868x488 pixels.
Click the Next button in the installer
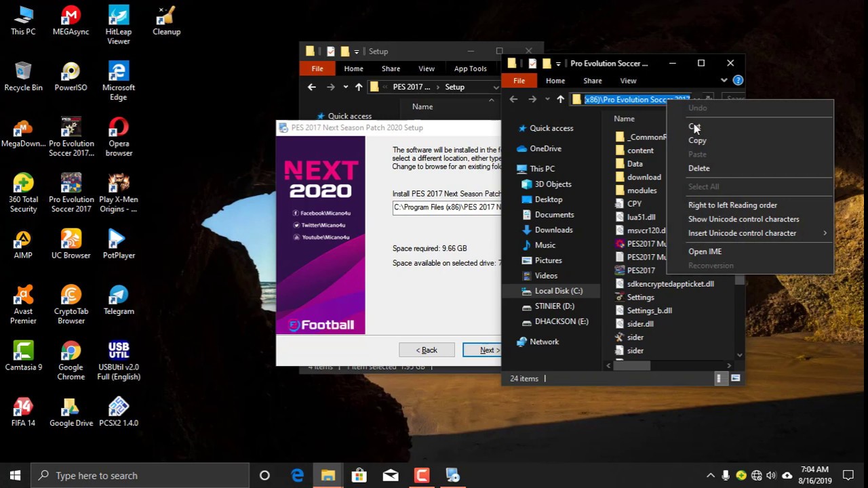(x=481, y=350)
